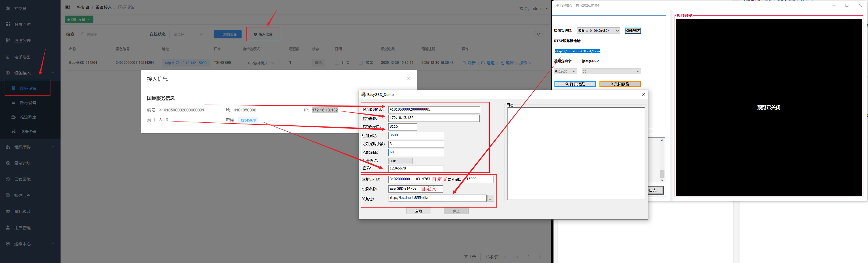This screenshot has width=868, height=263.
Task: Click page number 1 in pagination
Action: pyautogui.click(x=529, y=257)
